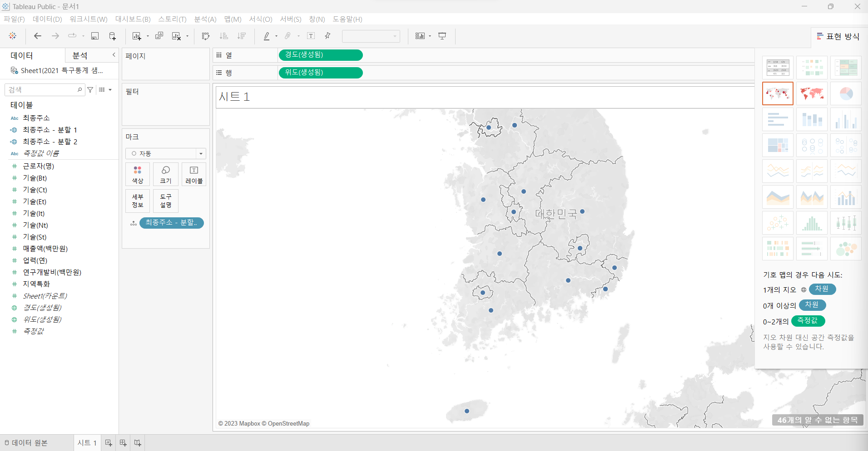Image resolution: width=868 pixels, height=451 pixels.
Task: Click the 46개의 알 수 없는 항목 indicator
Action: coord(818,420)
